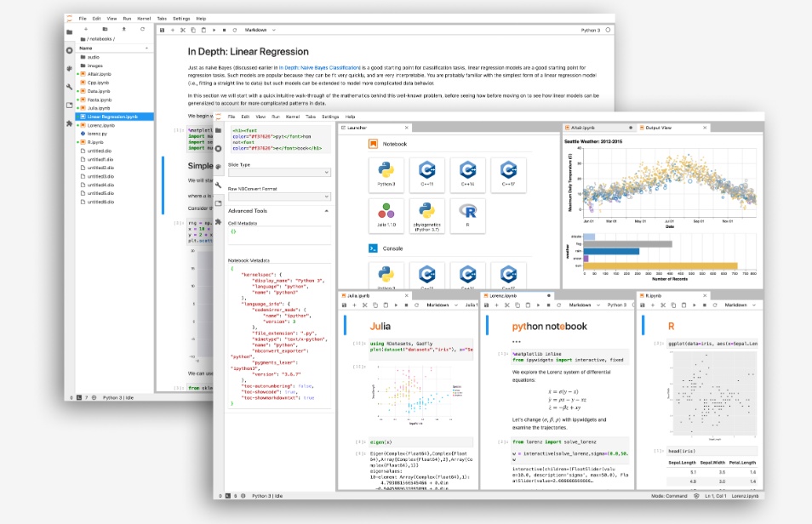Sort files by Name column header

[x=114, y=48]
